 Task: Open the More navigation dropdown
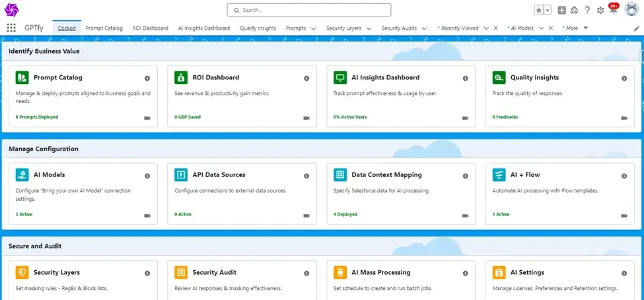573,28
